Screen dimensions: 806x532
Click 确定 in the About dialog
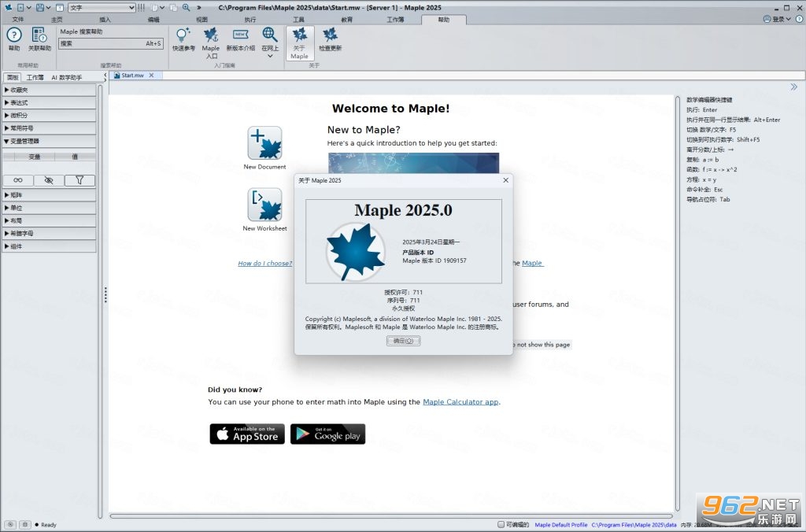[404, 341]
